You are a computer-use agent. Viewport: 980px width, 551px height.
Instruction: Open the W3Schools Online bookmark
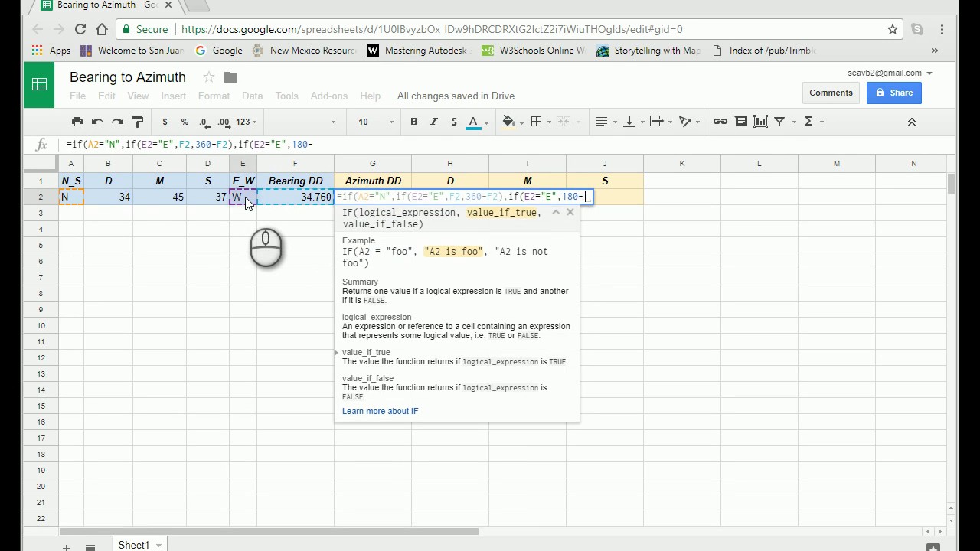point(534,51)
